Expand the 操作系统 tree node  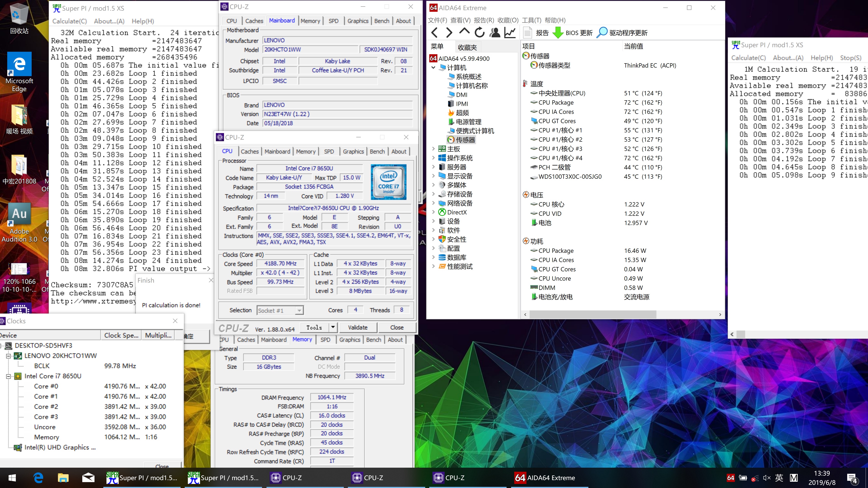coord(433,158)
